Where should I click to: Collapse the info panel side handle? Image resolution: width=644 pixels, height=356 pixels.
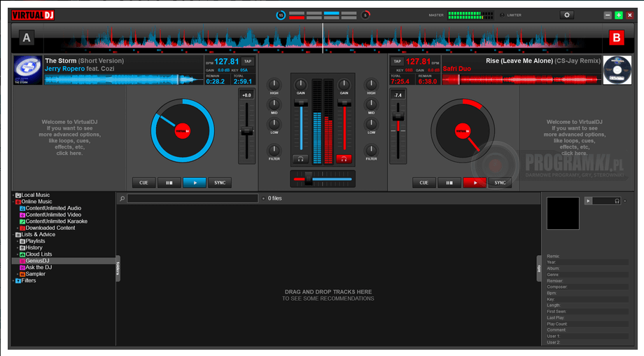click(x=539, y=268)
